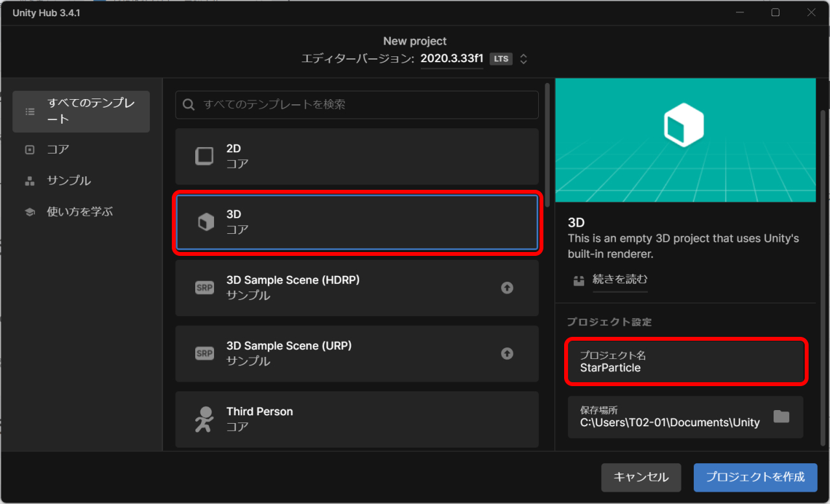Close the Unity Hub window
The width and height of the screenshot is (830, 504).
(x=811, y=12)
